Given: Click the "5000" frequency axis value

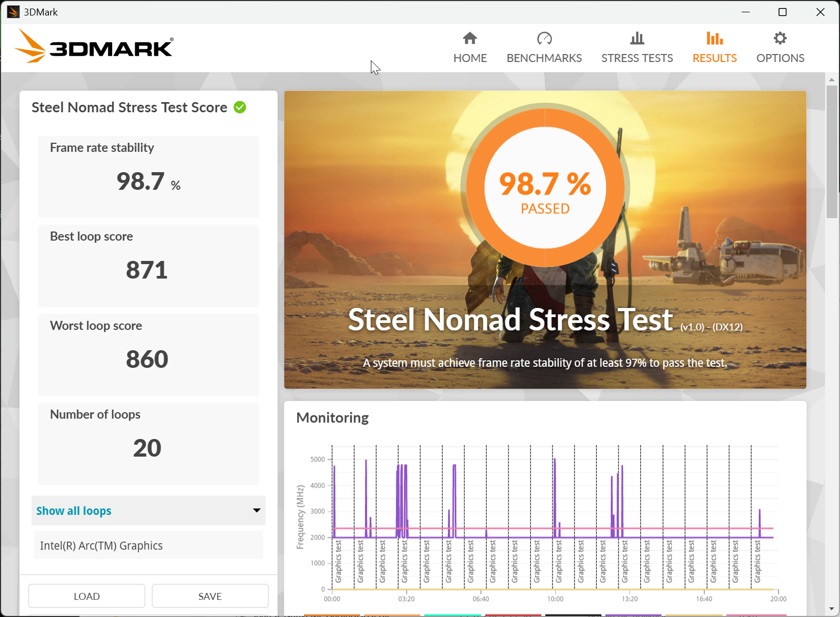Looking at the screenshot, I should (317, 459).
